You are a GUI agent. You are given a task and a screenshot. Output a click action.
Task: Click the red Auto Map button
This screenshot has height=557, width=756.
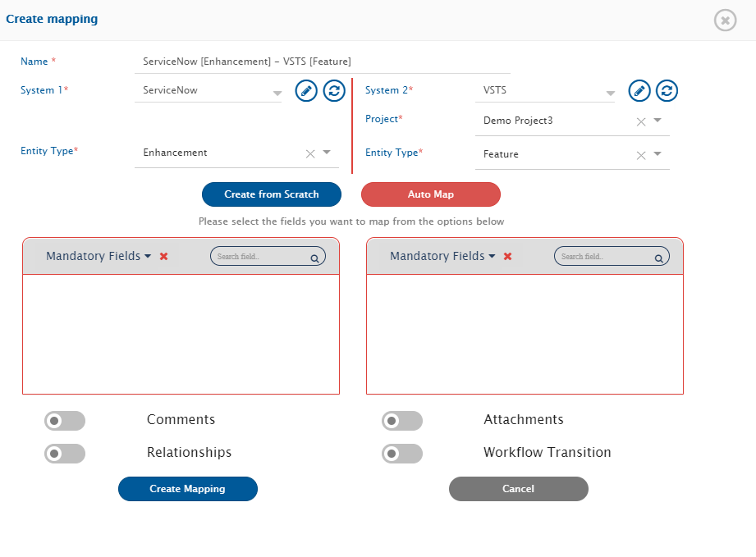[430, 194]
